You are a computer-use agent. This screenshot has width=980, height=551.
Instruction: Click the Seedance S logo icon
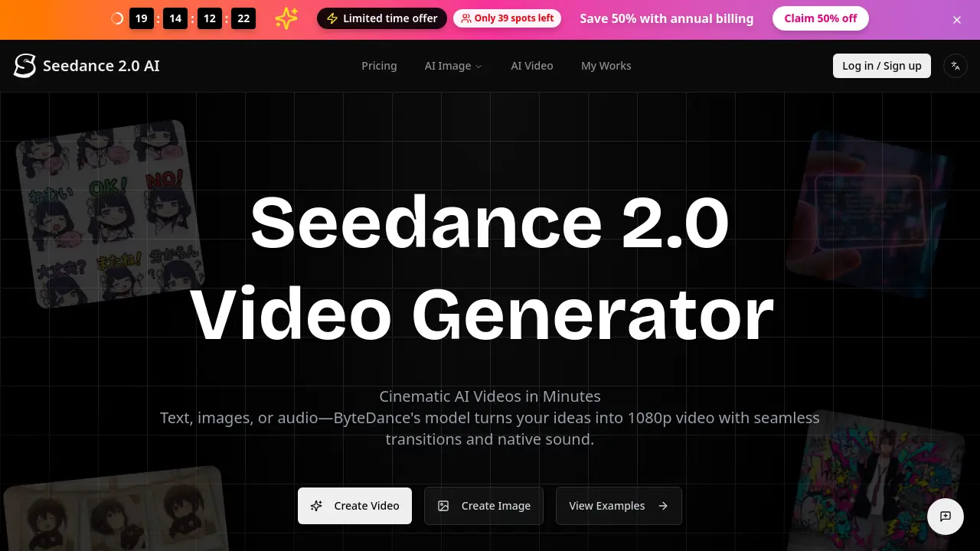[25, 66]
